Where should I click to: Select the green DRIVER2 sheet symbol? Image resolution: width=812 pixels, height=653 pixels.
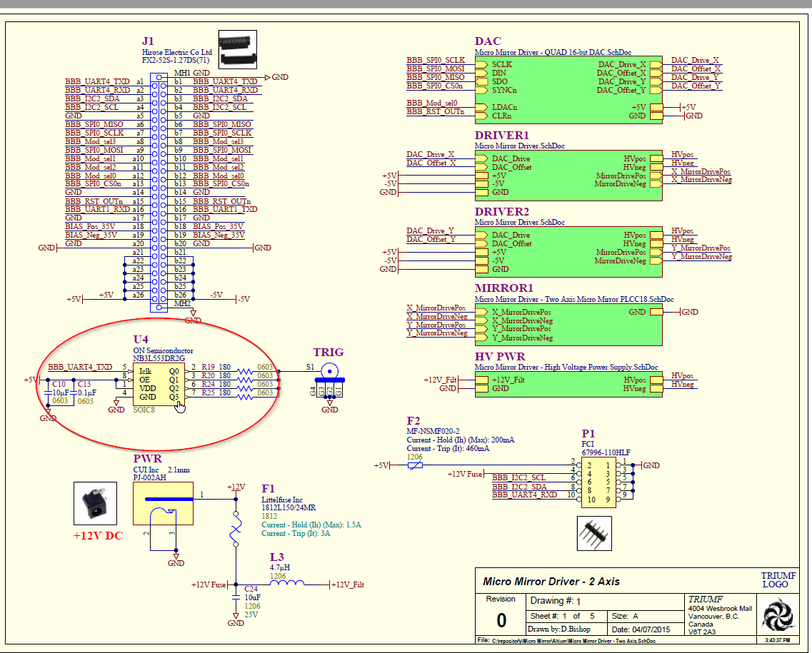[568, 252]
